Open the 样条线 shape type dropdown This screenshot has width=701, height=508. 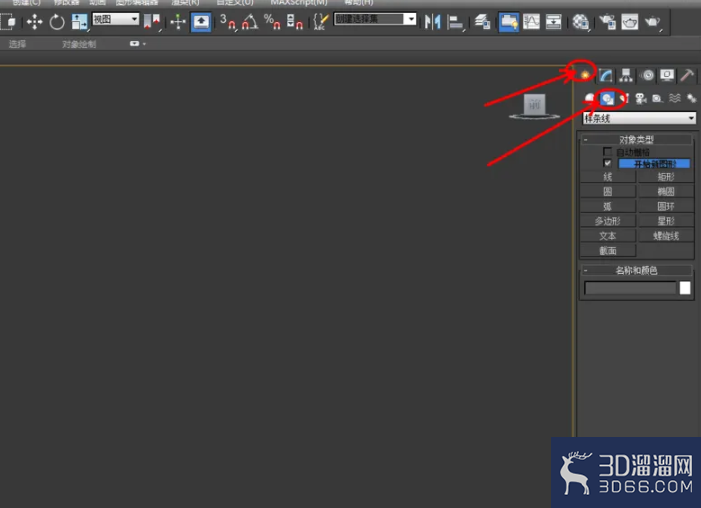639,119
